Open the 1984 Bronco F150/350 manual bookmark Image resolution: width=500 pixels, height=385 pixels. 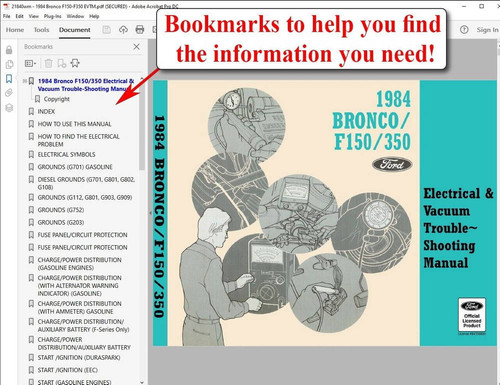(x=86, y=85)
